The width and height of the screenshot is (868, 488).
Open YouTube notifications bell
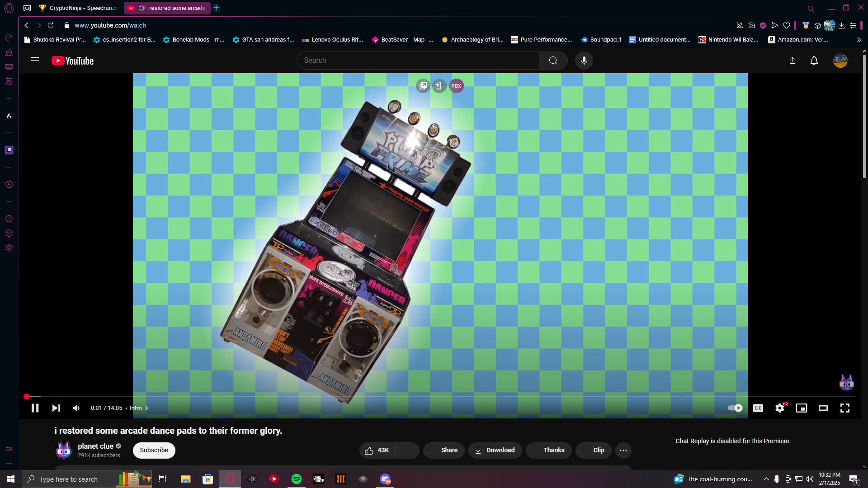click(x=814, y=61)
